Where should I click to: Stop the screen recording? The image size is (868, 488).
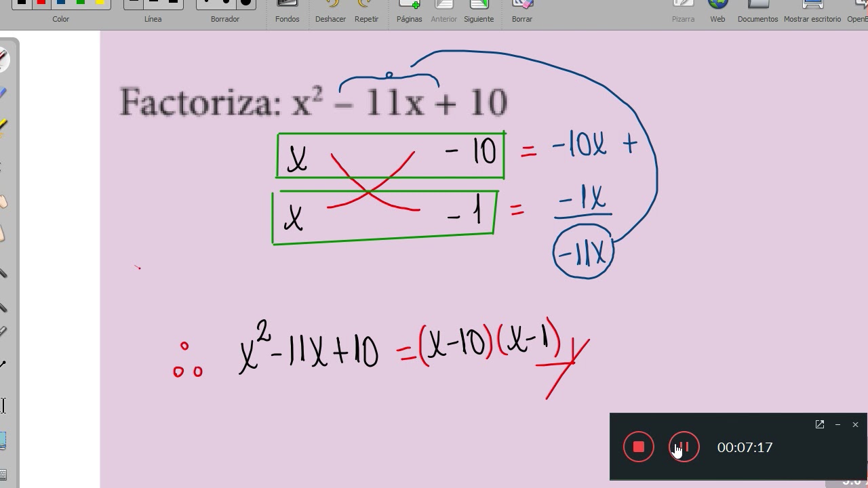click(x=639, y=447)
